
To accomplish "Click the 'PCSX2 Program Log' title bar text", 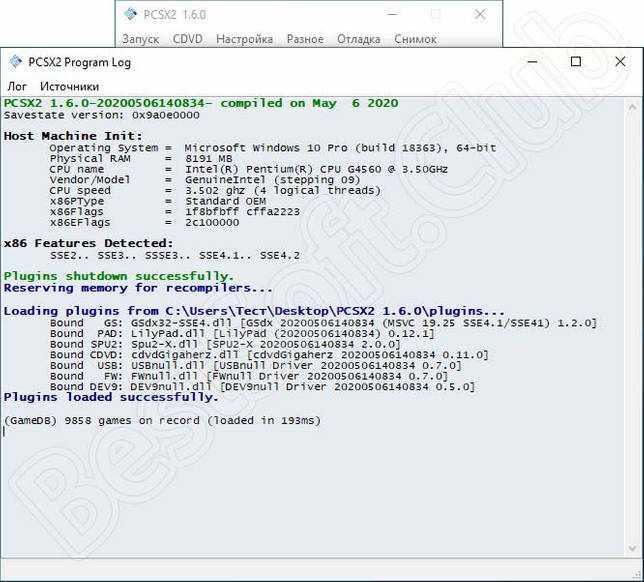I will pos(79,62).
